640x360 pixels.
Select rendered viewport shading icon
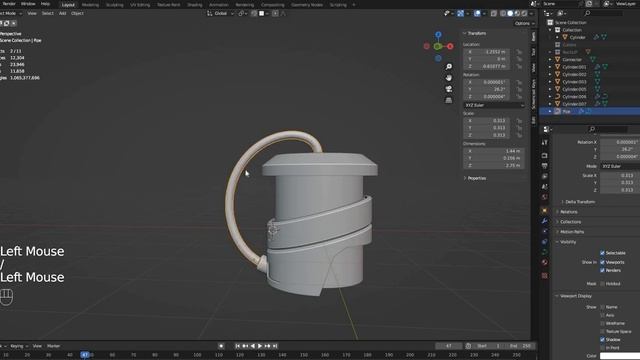(x=524, y=13)
